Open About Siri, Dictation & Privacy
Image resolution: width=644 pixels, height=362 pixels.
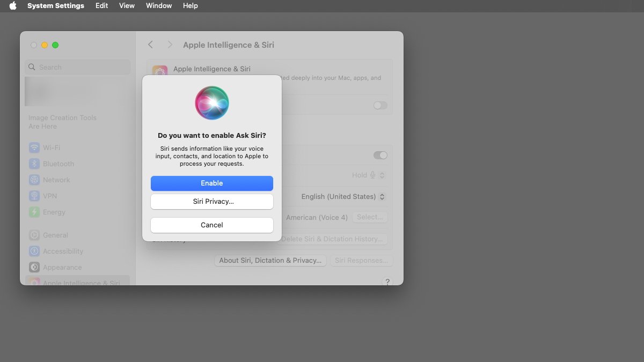point(270,261)
